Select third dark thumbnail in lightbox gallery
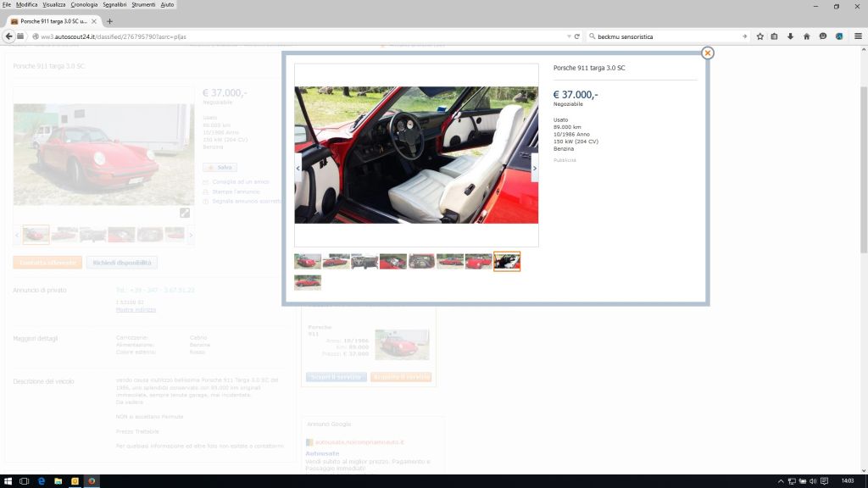The image size is (868, 488). tap(364, 261)
